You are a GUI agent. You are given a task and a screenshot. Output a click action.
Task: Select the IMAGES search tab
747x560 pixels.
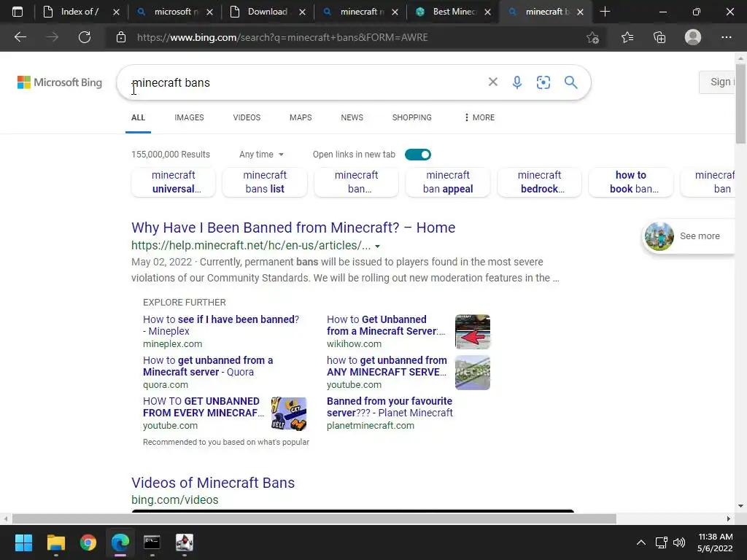click(189, 117)
